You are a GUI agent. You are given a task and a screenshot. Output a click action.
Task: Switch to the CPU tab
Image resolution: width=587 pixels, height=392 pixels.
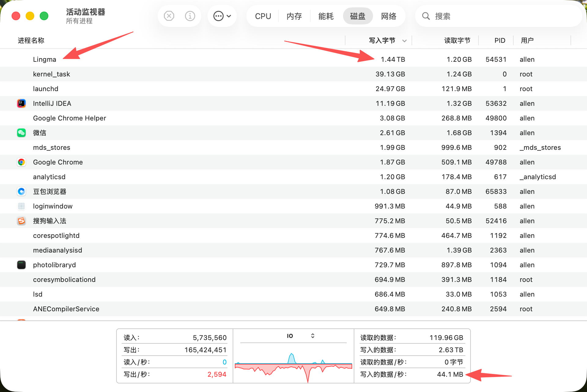(x=263, y=16)
